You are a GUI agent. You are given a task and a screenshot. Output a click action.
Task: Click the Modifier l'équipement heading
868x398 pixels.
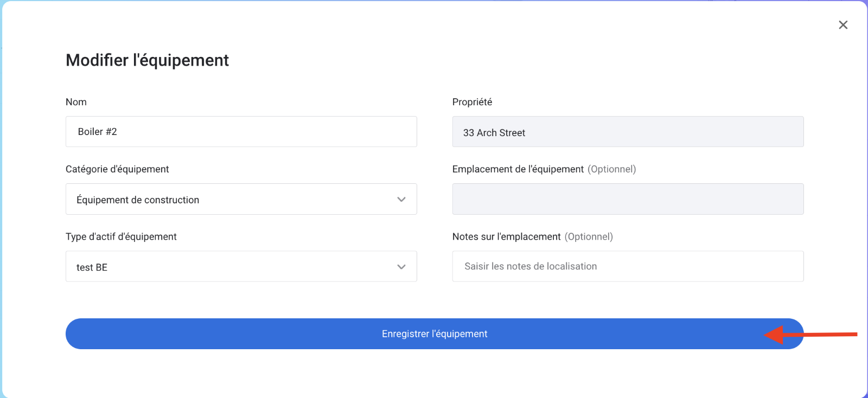coord(147,60)
